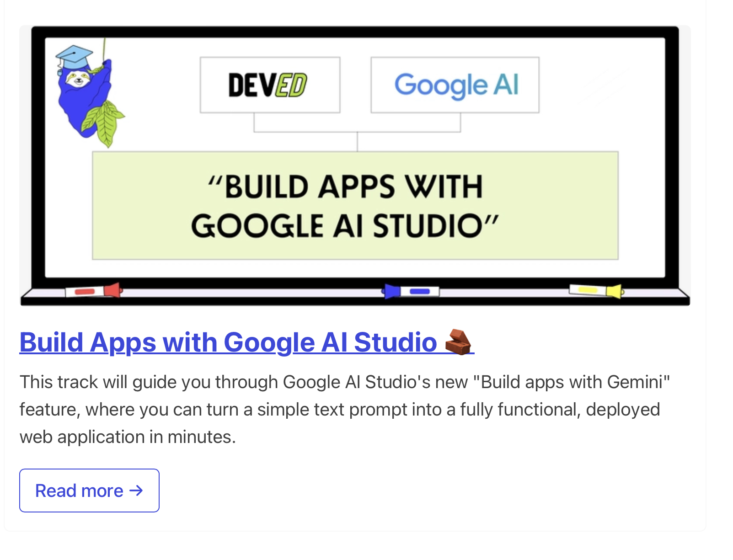
Task: Click the Read more button
Action: (x=89, y=491)
